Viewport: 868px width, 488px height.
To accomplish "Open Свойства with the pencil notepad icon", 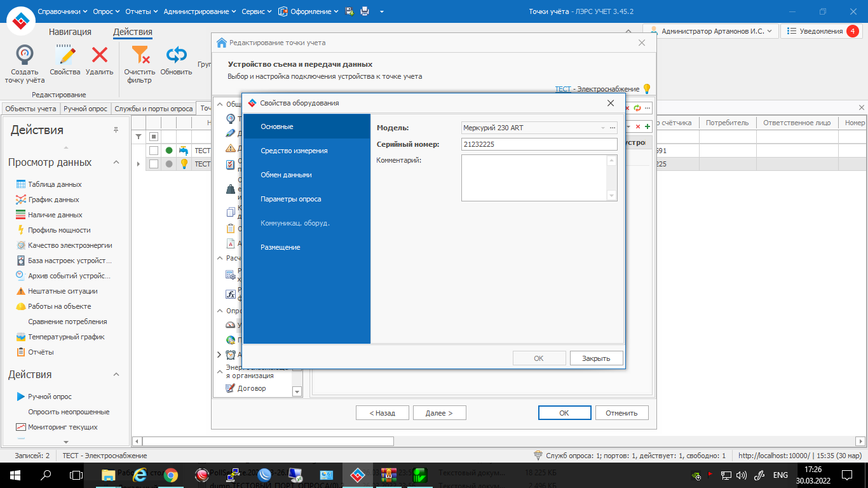I will [x=65, y=55].
